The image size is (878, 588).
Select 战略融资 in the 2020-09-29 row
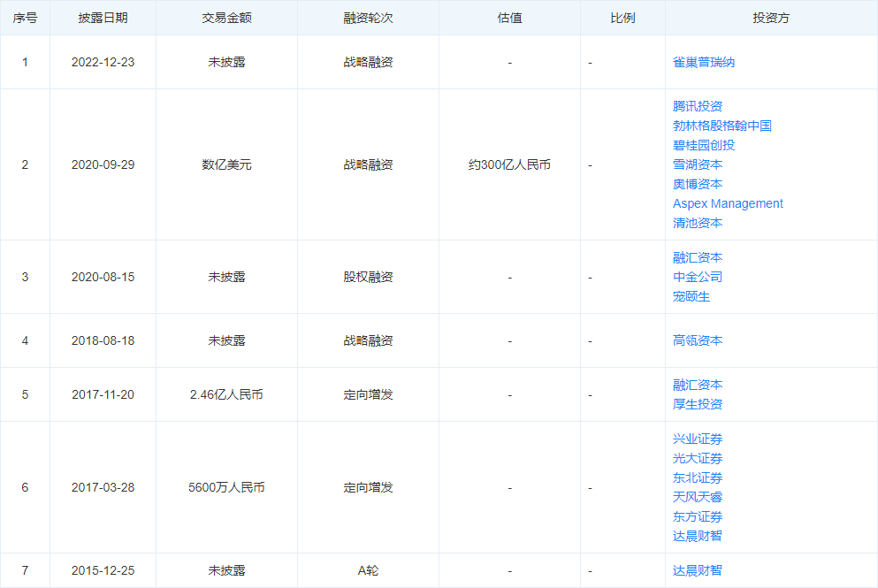(x=368, y=164)
